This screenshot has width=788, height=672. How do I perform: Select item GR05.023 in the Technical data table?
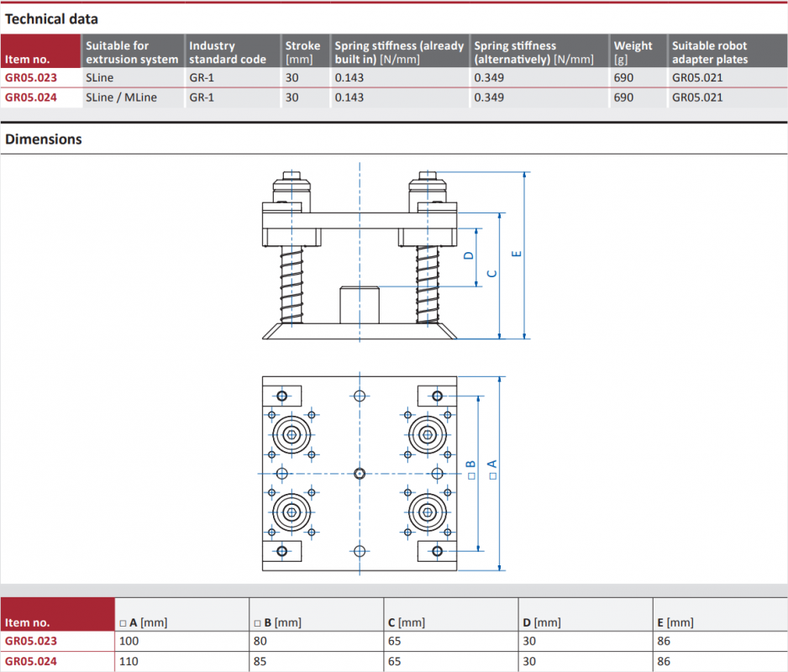pos(30,78)
